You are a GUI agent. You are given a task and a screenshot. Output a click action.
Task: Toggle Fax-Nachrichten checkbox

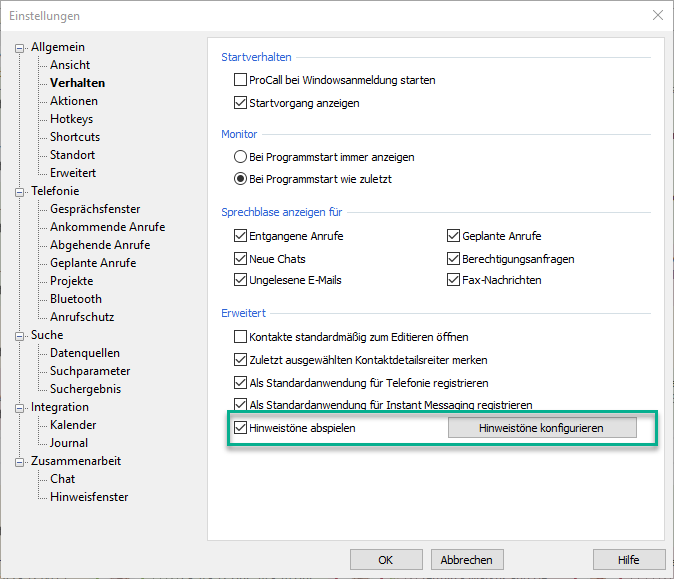(x=454, y=281)
